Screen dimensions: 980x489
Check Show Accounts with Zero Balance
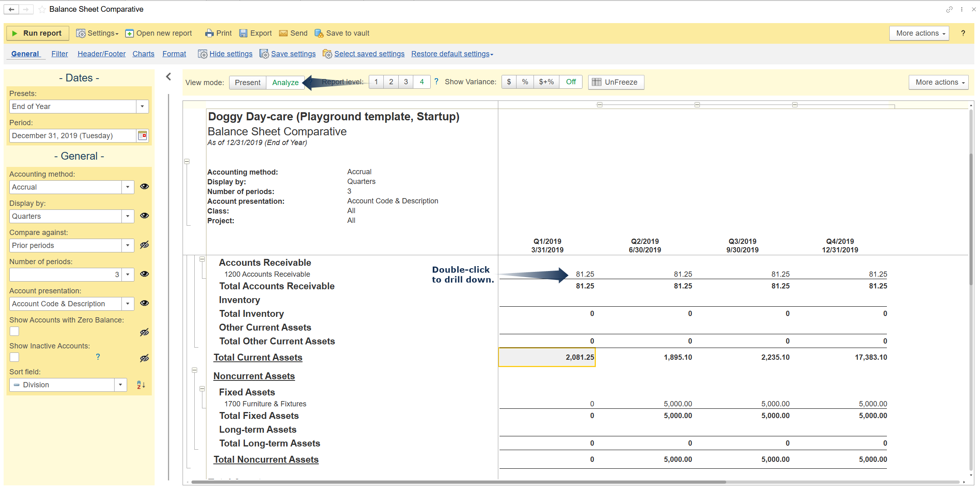click(x=15, y=331)
